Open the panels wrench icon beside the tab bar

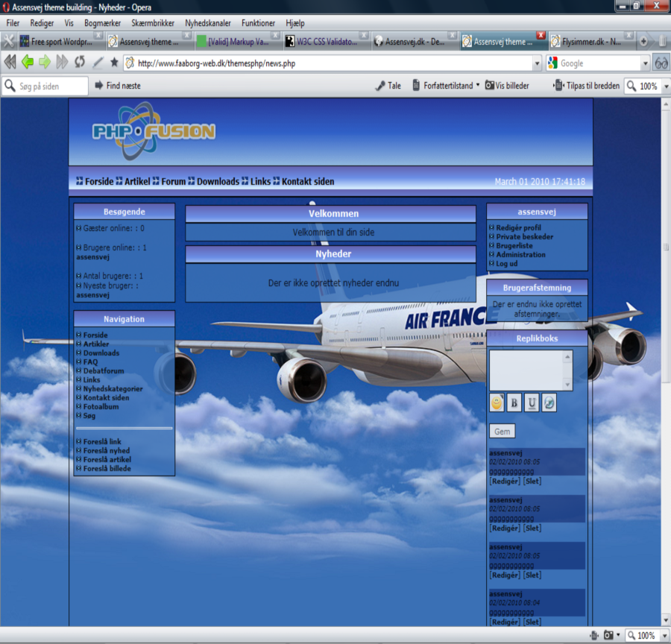coord(8,41)
